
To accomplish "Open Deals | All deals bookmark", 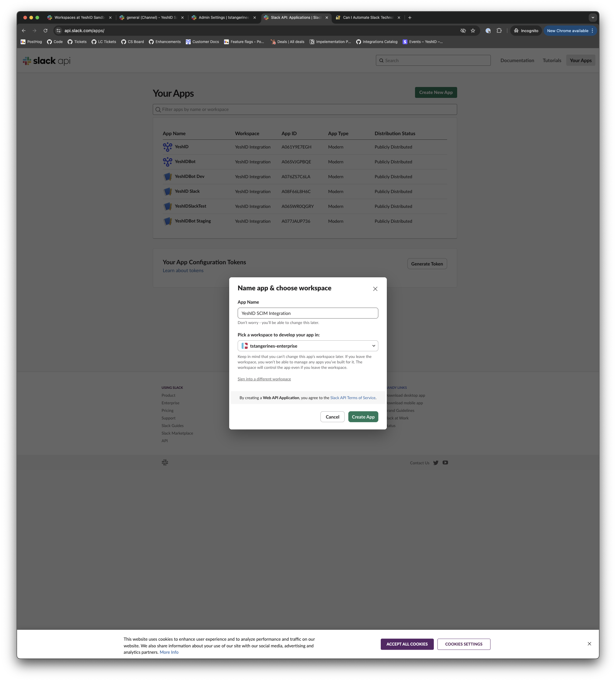I will tap(287, 42).
